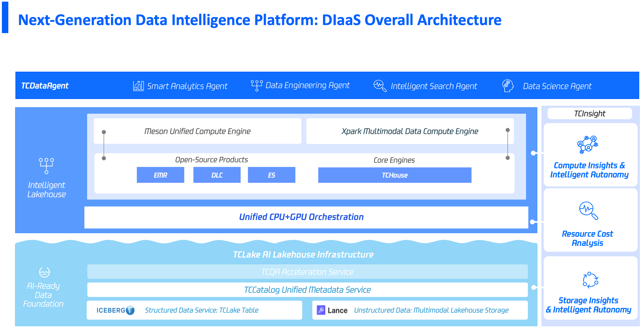
Task: Click the TCCatalog Unified Metadata Service bar
Action: tap(307, 290)
